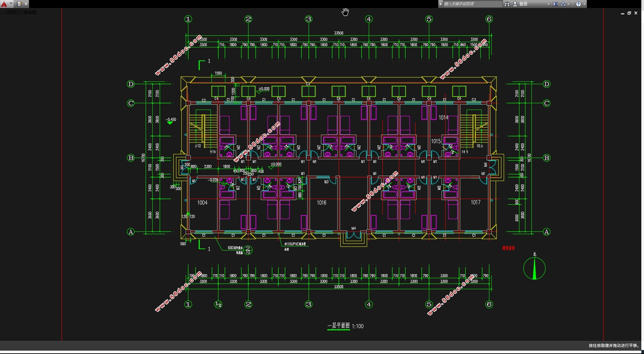Click the binoculars search icon

[507, 4]
